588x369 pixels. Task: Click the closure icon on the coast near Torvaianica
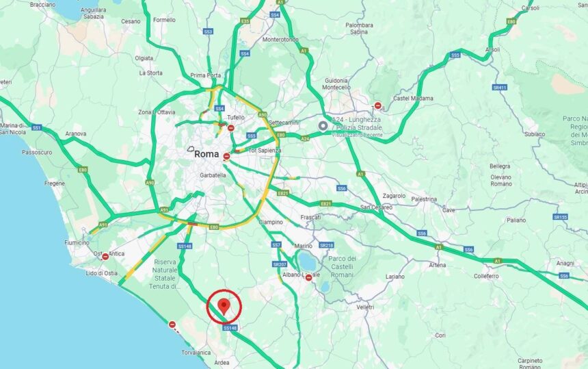pos(172,325)
